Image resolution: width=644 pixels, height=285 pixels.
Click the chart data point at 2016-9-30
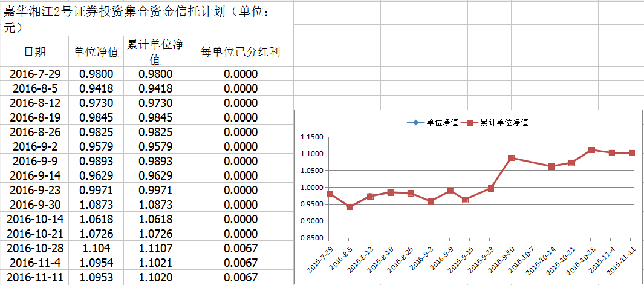point(511,158)
